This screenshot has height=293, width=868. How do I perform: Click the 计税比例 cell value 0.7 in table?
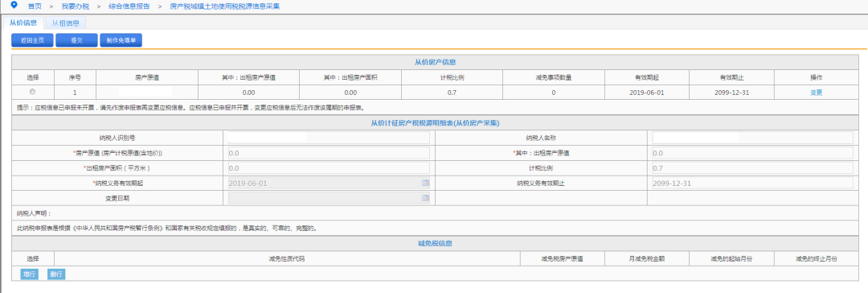[452, 92]
